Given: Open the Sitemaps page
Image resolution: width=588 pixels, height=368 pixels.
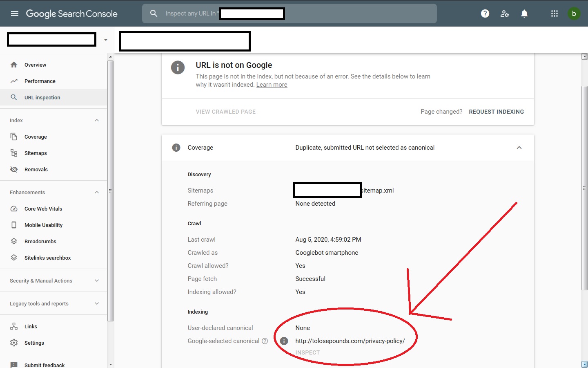Looking at the screenshot, I should pyautogui.click(x=53, y=153).
